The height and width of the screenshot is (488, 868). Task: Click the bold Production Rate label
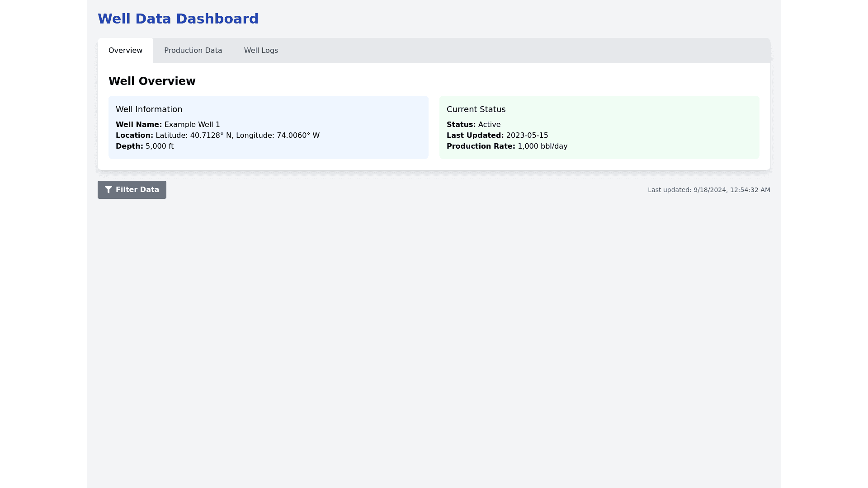481,146
